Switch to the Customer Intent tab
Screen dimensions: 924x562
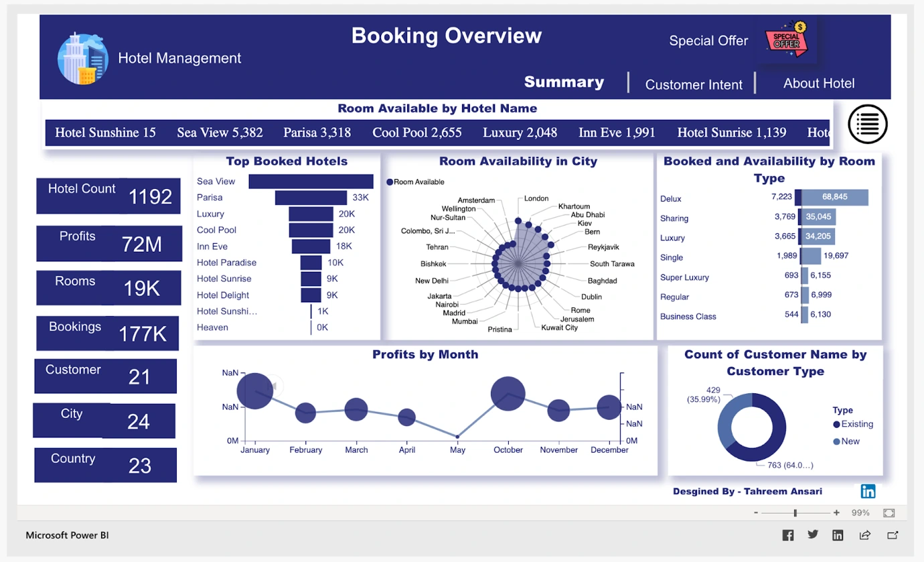click(x=694, y=83)
